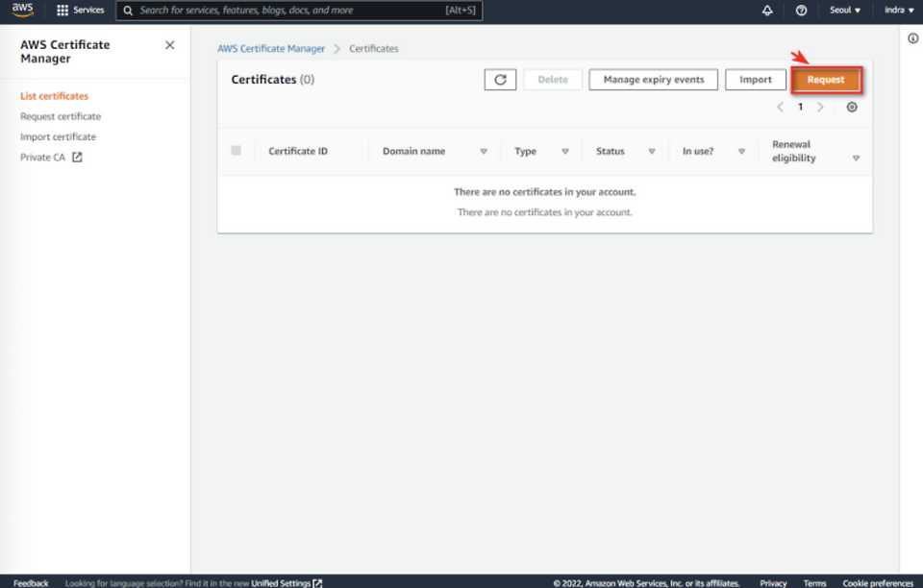Click the Certificates (0) heading
The height and width of the screenshot is (588, 923).
pyautogui.click(x=272, y=80)
